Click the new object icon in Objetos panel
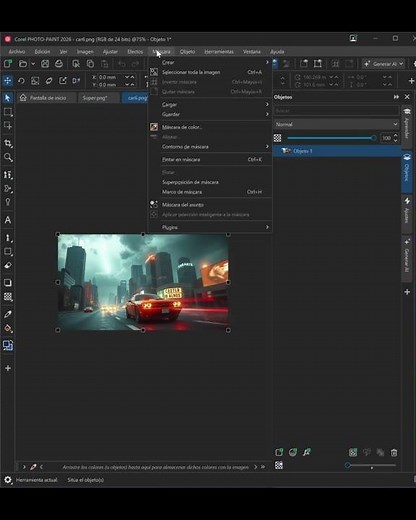The height and width of the screenshot is (520, 416). point(279,452)
